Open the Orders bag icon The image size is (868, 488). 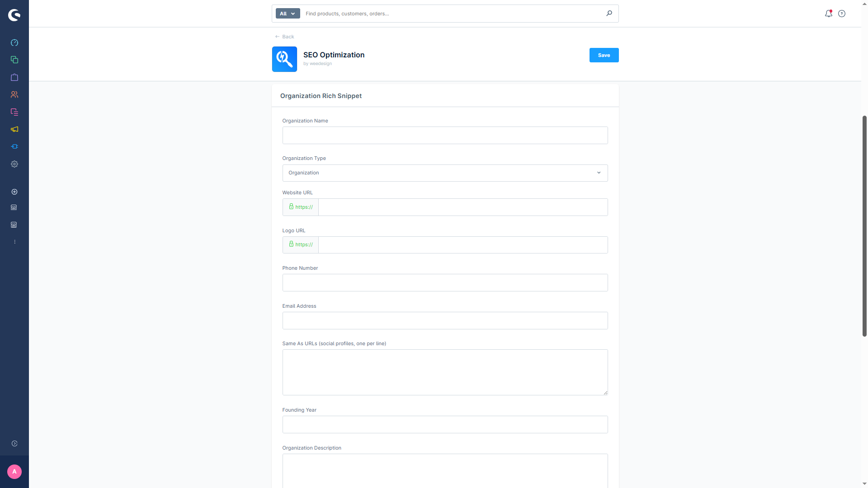coord(14,77)
